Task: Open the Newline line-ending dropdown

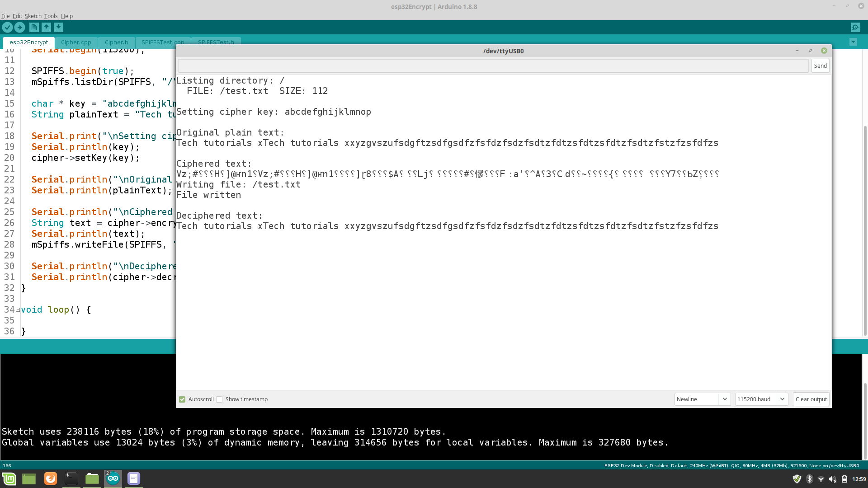Action: [702, 399]
